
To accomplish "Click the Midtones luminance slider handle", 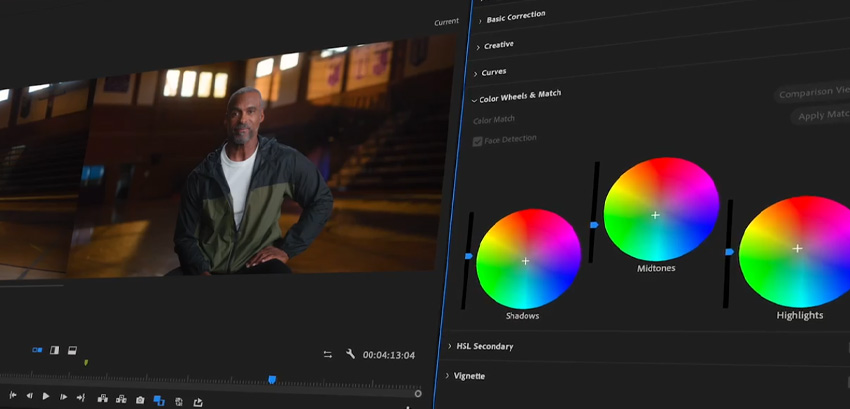I will pyautogui.click(x=594, y=225).
